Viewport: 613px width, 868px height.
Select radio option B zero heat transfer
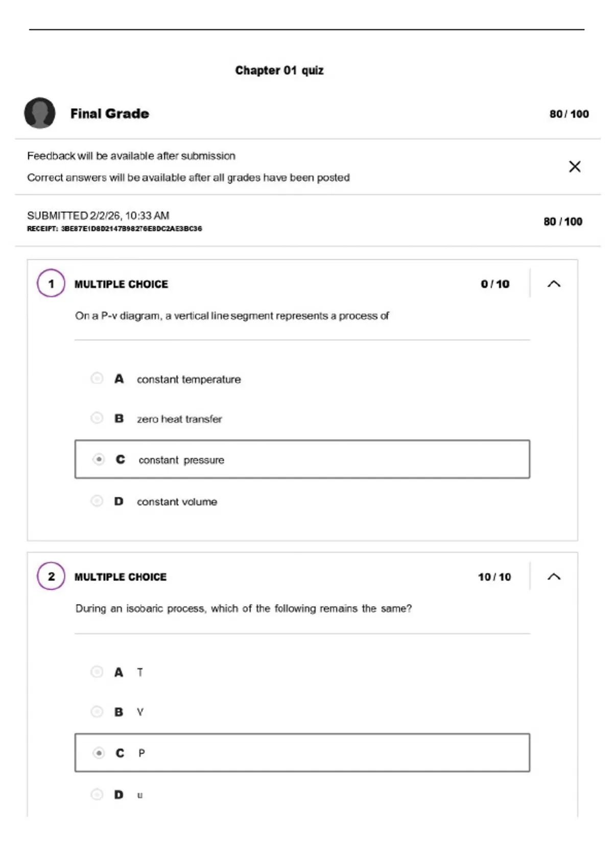pyautogui.click(x=97, y=418)
